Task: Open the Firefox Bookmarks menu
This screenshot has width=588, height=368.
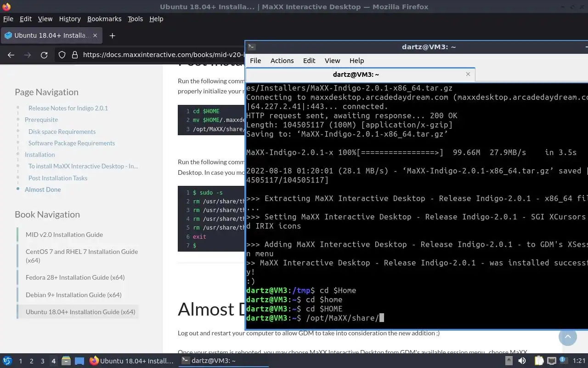Action: [x=104, y=19]
